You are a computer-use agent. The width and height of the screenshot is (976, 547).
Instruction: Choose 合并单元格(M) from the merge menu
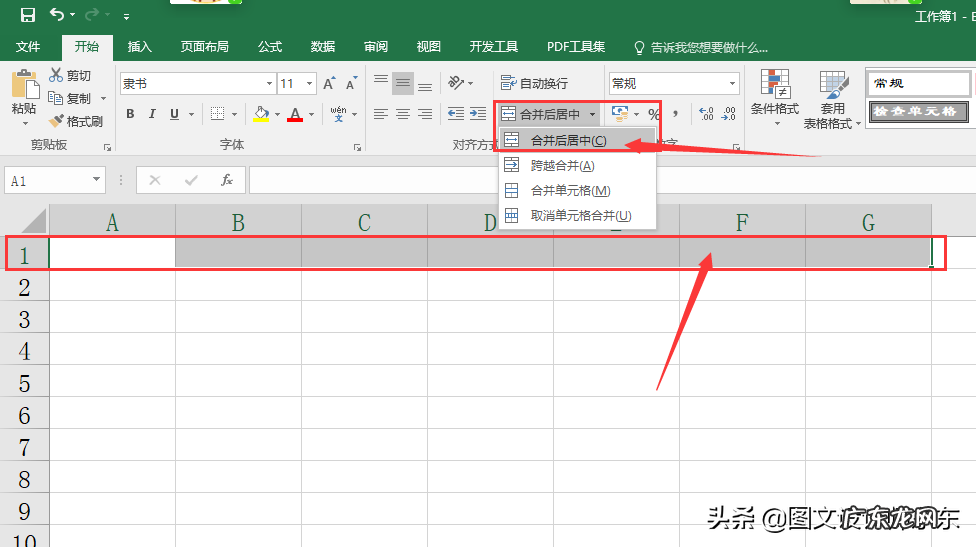578,190
